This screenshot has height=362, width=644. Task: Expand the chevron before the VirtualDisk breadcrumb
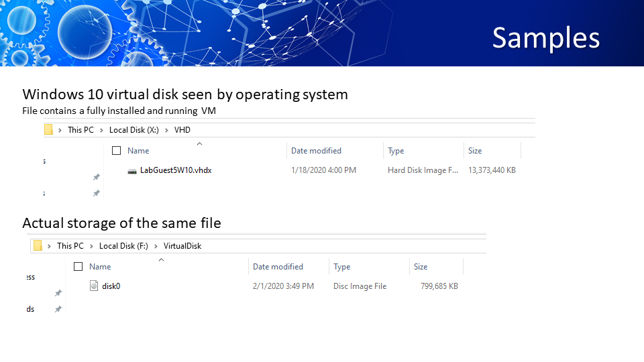156,246
